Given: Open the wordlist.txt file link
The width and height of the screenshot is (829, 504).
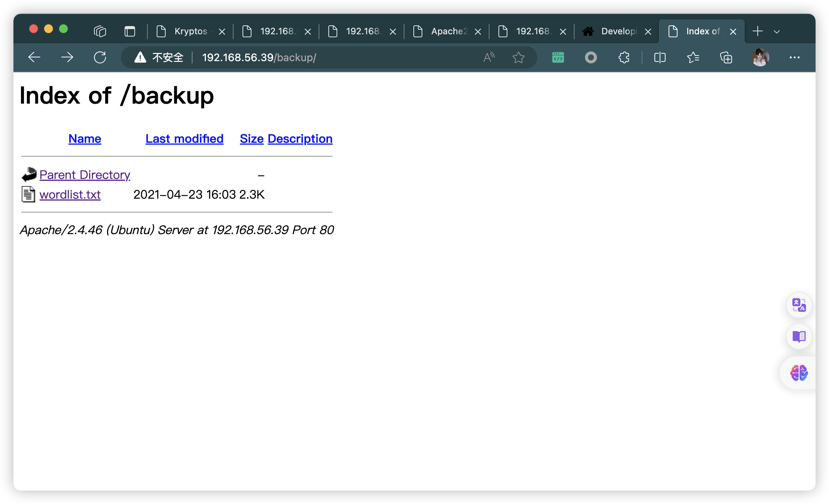Looking at the screenshot, I should 69,194.
